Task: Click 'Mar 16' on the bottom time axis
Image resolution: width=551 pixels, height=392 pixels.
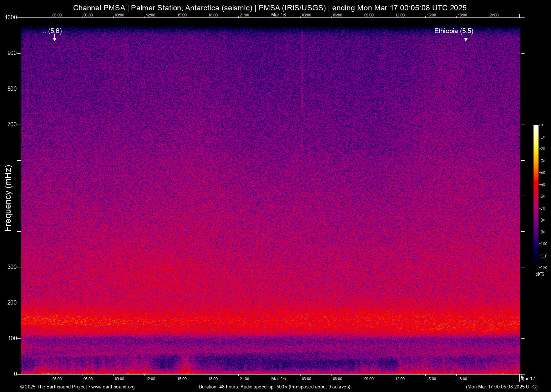Action: click(278, 379)
